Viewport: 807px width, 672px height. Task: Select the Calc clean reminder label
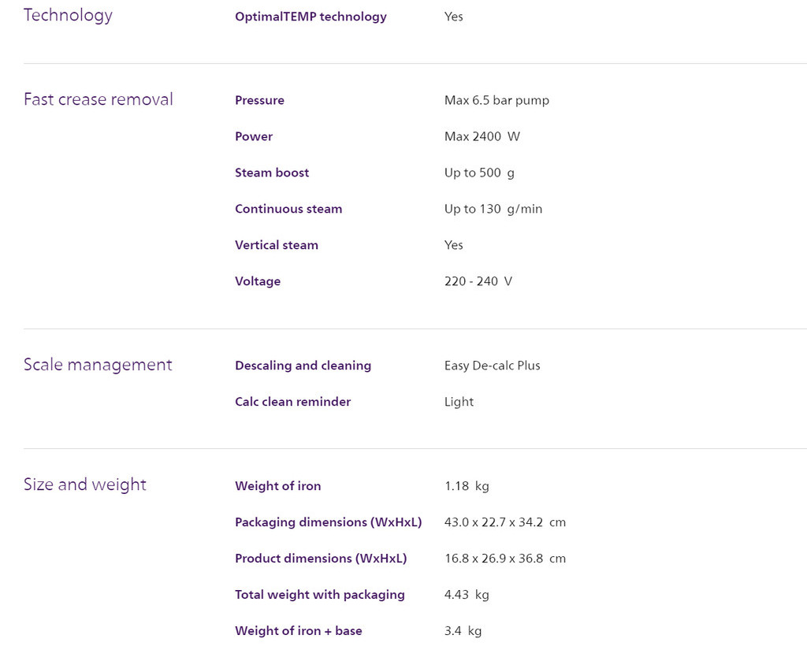coord(293,401)
